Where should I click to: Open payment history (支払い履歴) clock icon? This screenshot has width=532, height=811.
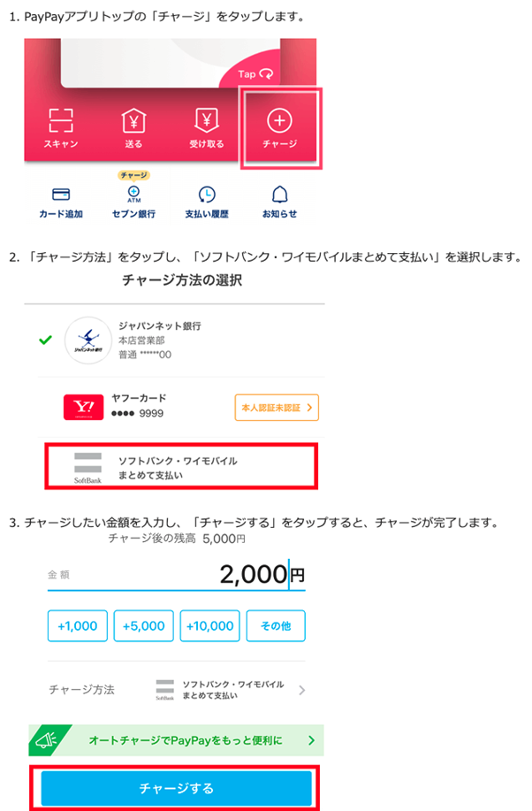(207, 195)
